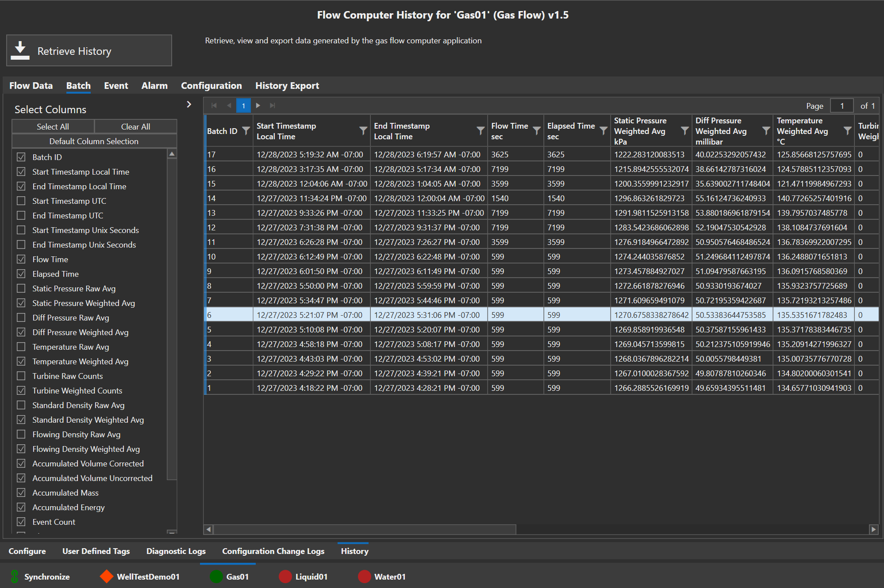This screenshot has height=588, width=884.
Task: Click the Synchronize icon
Action: point(15,577)
